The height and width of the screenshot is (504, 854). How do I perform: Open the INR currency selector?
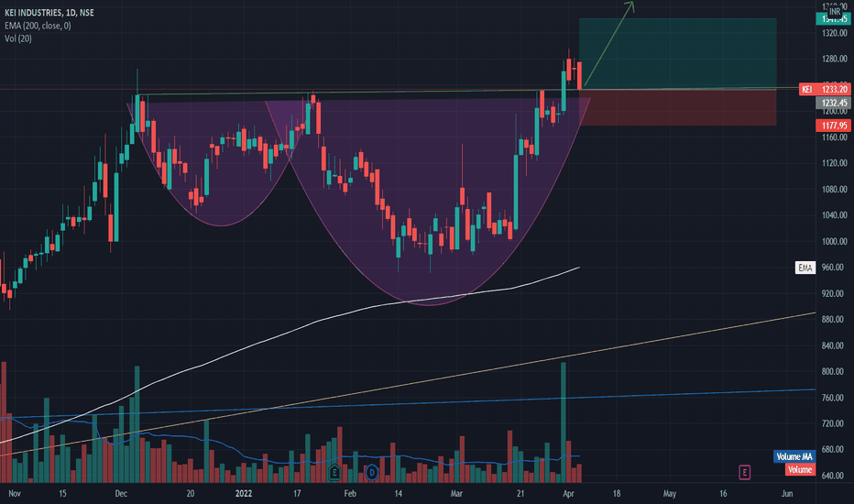coord(835,11)
